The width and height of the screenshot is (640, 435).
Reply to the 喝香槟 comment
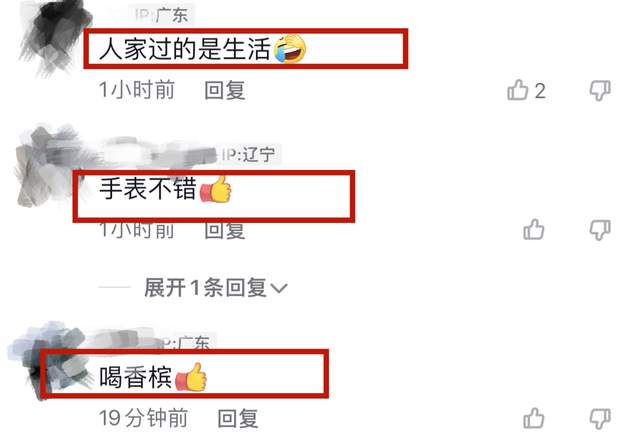[238, 418]
